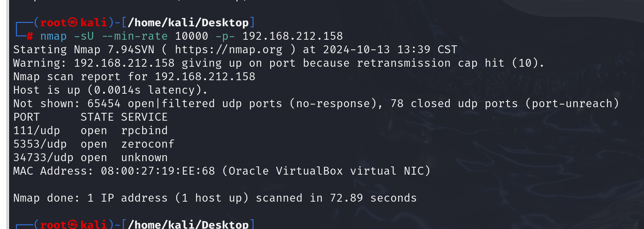
Task: Click the 5353/udp port entry
Action: coord(40,144)
